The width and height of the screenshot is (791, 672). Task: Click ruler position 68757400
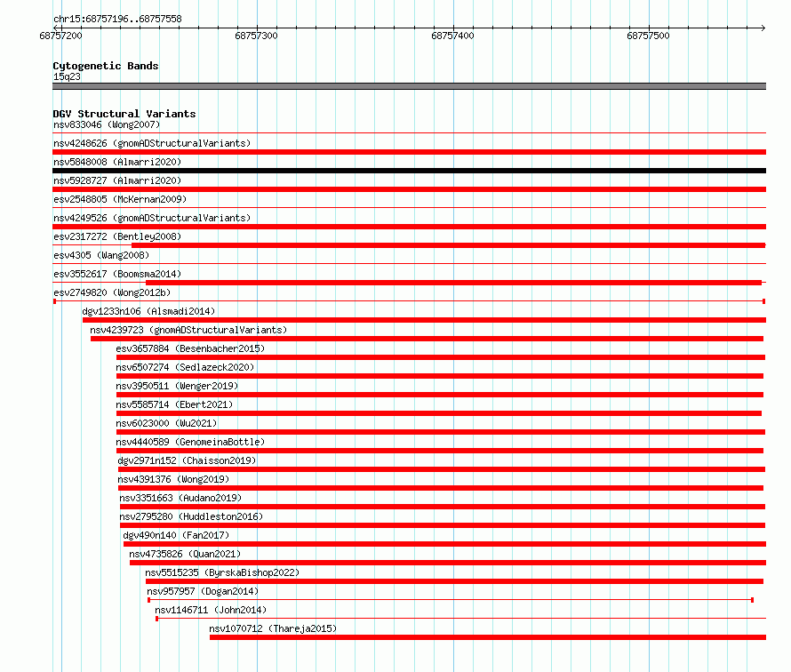[x=452, y=36]
